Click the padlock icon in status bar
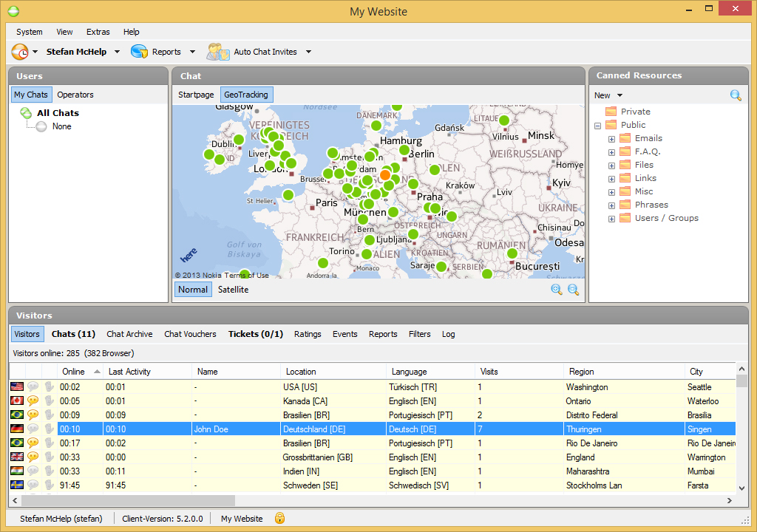The image size is (757, 532). (279, 518)
